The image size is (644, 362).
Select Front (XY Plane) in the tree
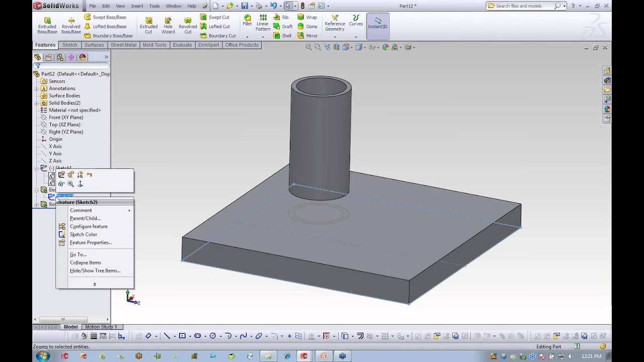tap(66, 117)
